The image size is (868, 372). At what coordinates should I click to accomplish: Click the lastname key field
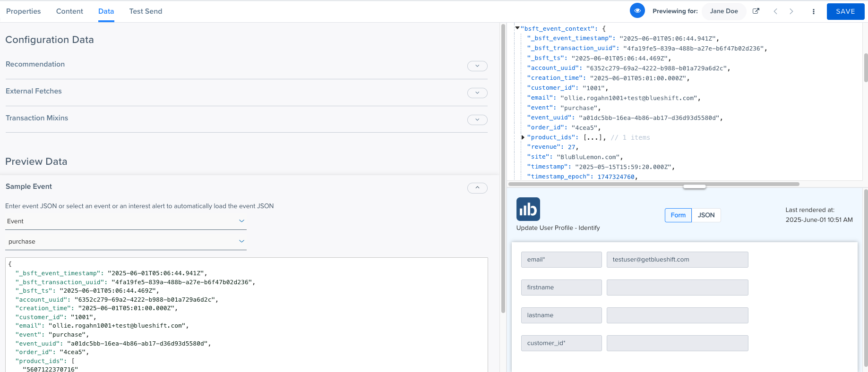[561, 315]
